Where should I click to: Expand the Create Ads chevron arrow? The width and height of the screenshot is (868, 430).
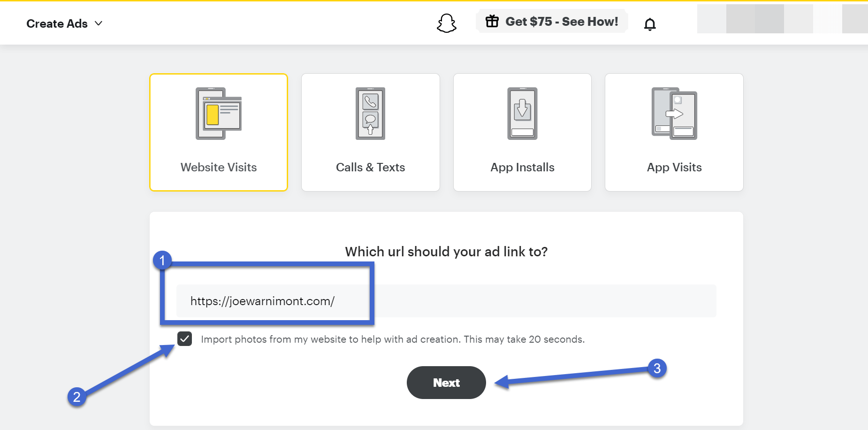coord(99,23)
